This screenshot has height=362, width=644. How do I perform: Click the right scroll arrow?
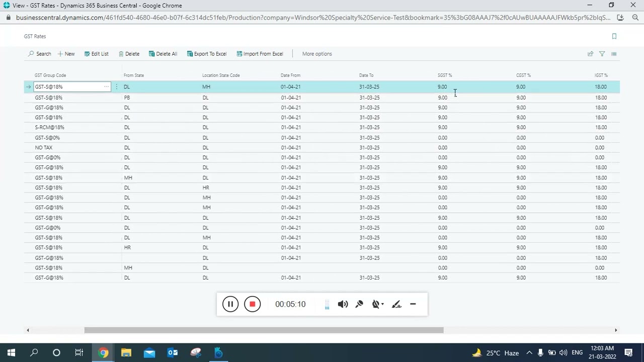tap(616, 330)
